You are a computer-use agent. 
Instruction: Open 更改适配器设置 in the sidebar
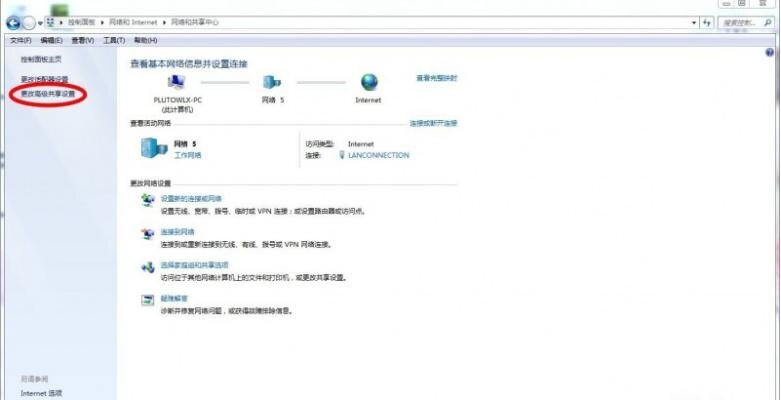click(45, 79)
